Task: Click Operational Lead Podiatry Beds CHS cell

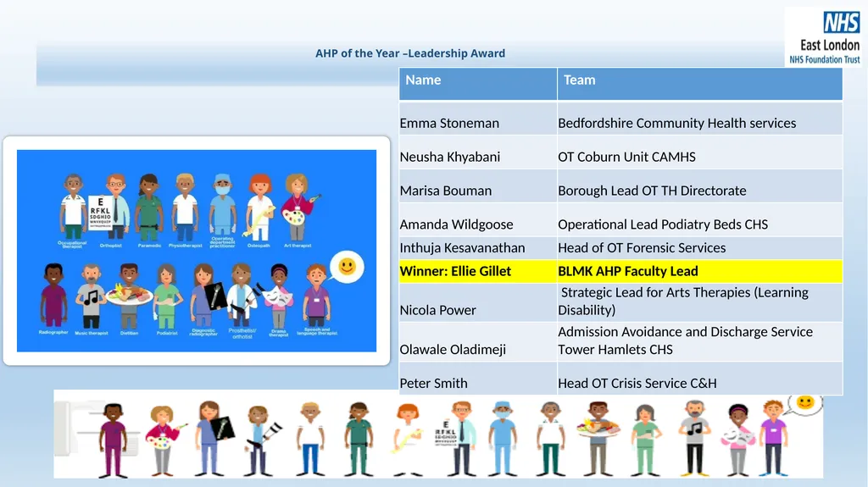Action: coord(699,219)
